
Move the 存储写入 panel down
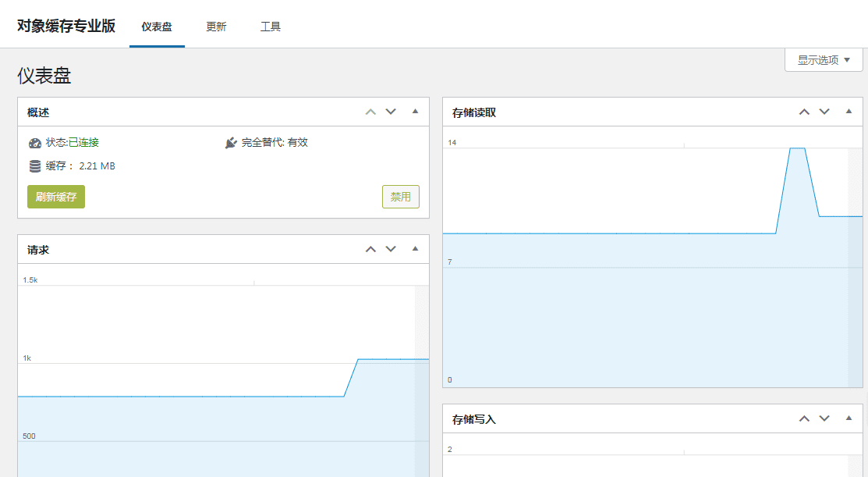[824, 418]
